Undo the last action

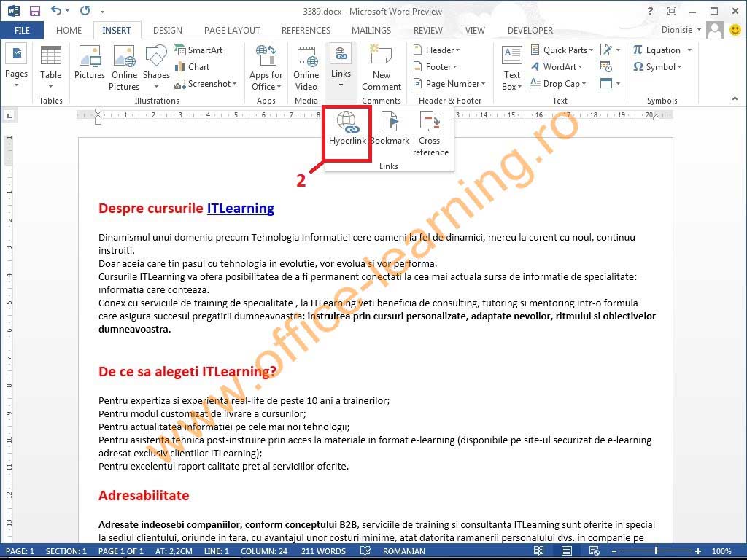click(x=56, y=10)
